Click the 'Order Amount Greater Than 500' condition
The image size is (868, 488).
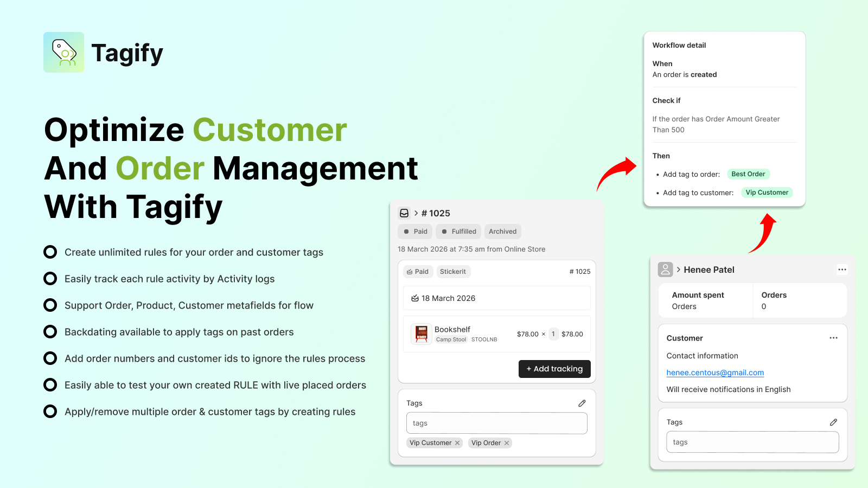coord(716,125)
